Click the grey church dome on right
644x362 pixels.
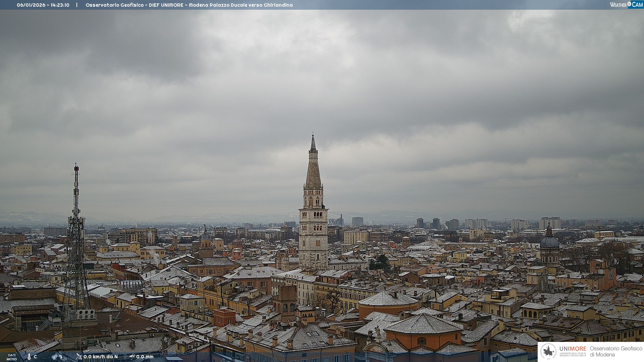coord(549,242)
